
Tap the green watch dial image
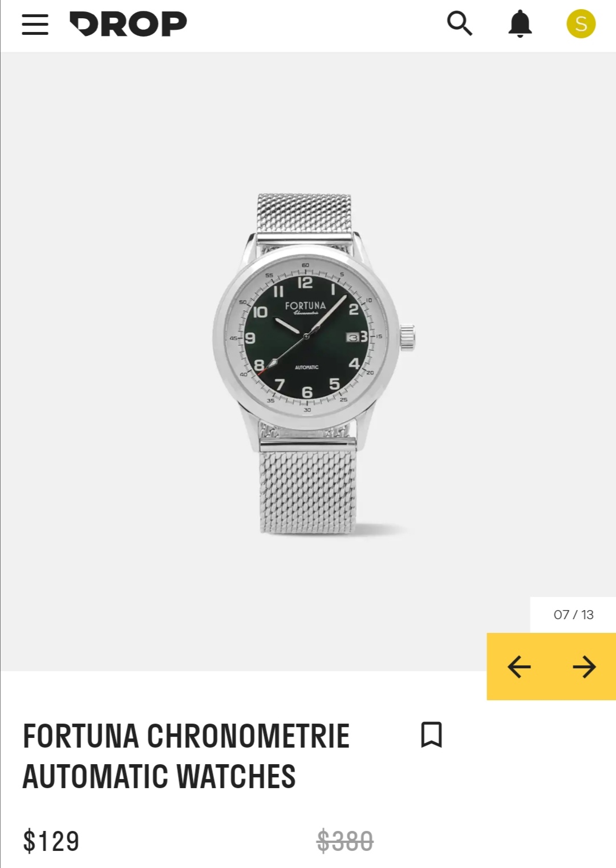coord(306,337)
